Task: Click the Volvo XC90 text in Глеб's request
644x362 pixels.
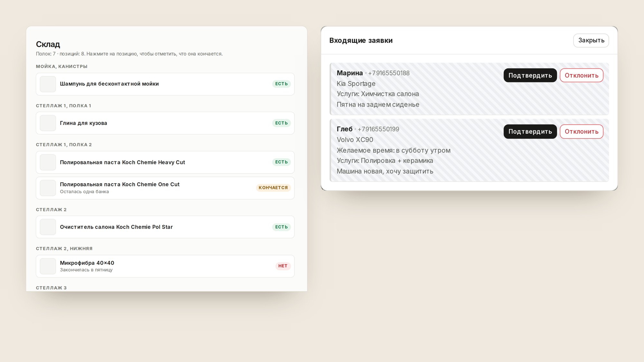Action: tap(355, 140)
